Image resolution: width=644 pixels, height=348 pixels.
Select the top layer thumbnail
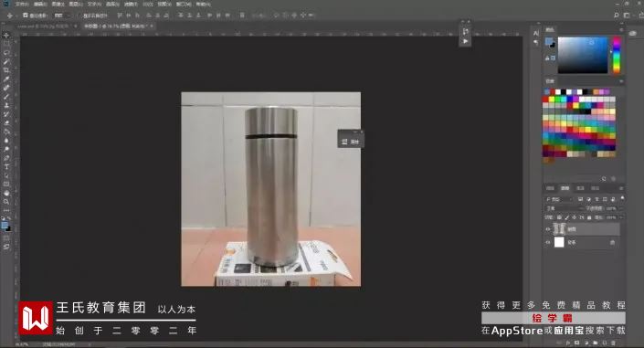click(x=559, y=229)
